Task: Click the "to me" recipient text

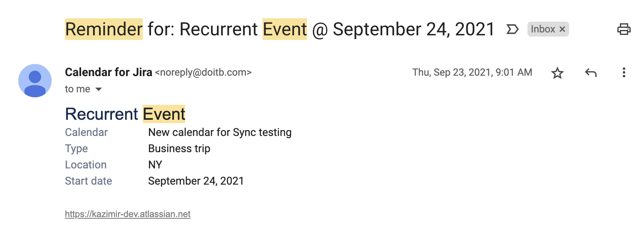Action: tap(77, 89)
